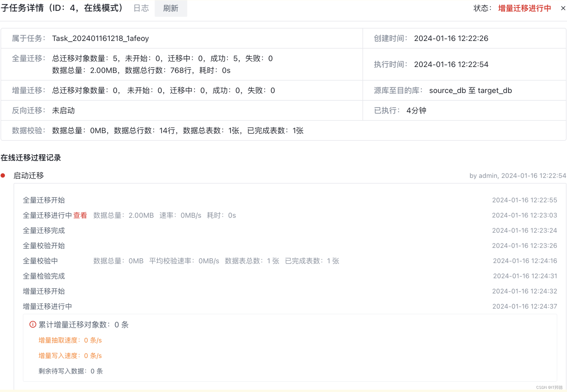Click the 查看 link in 全量迁移进行中

pos(80,215)
